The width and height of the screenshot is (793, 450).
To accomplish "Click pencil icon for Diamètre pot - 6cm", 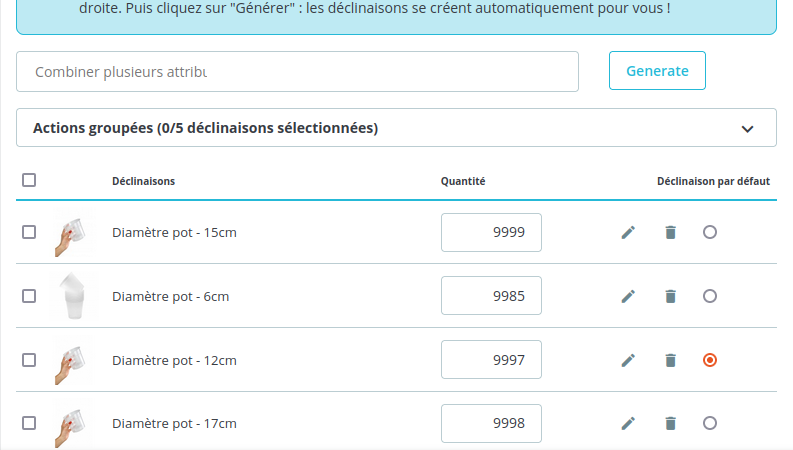I will [628, 296].
